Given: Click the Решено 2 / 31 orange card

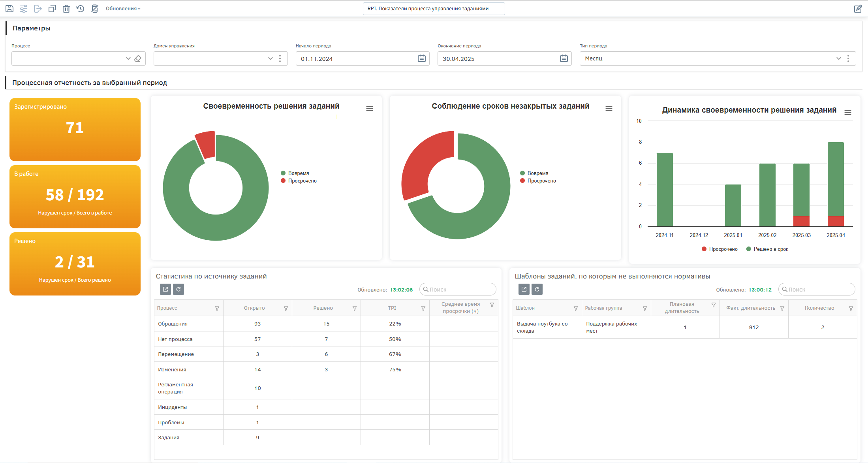Looking at the screenshot, I should pyautogui.click(x=75, y=264).
